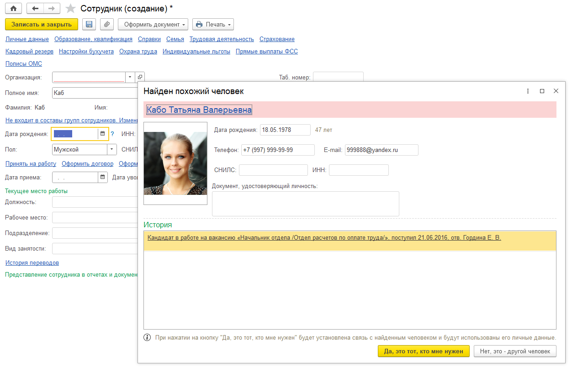Open more options menu in dialog header
588x367 pixels.
(x=528, y=91)
